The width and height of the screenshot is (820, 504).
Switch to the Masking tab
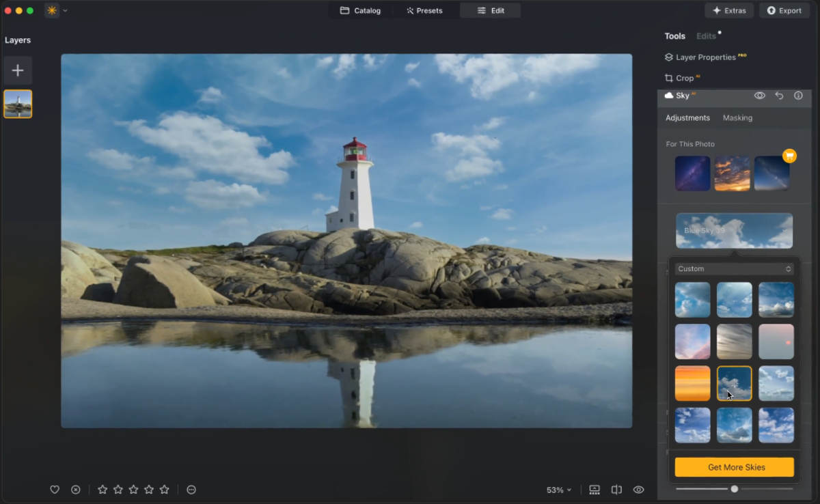[x=737, y=117]
